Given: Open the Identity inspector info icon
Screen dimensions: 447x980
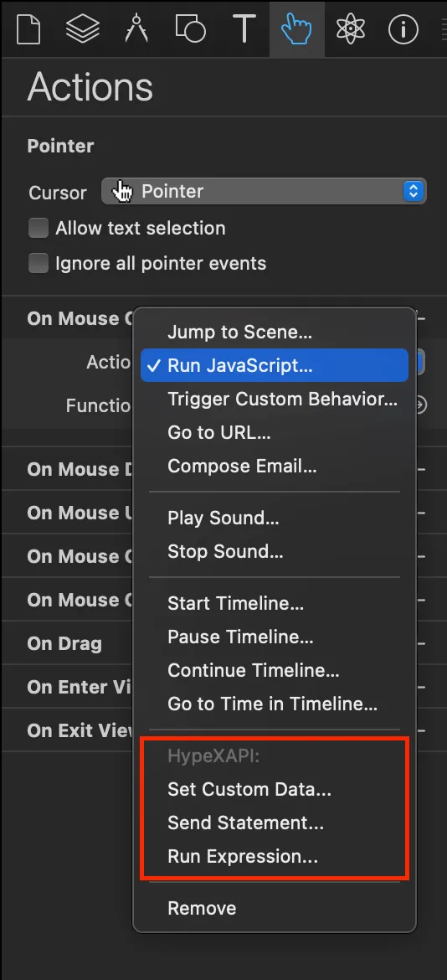Looking at the screenshot, I should [403, 28].
